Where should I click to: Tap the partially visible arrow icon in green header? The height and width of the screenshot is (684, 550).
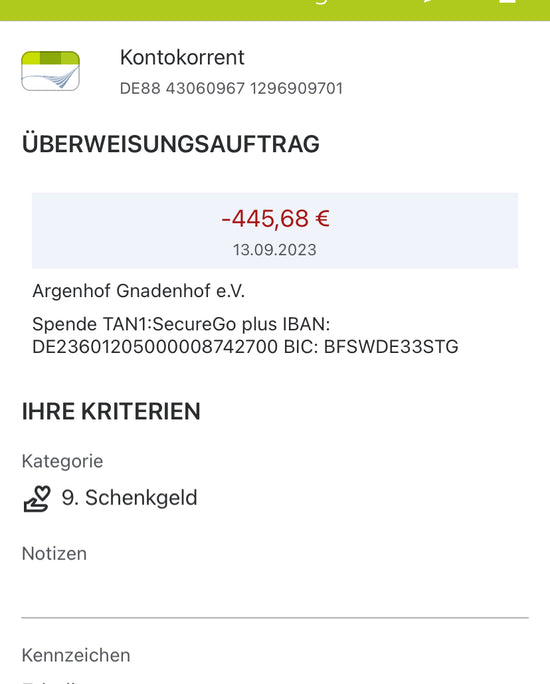tap(428, 1)
